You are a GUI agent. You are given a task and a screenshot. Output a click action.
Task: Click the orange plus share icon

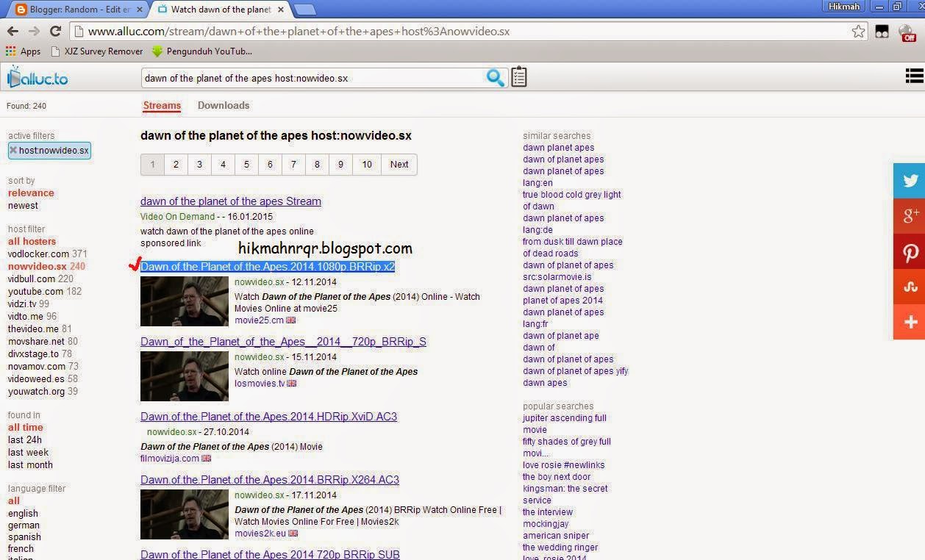tap(910, 322)
